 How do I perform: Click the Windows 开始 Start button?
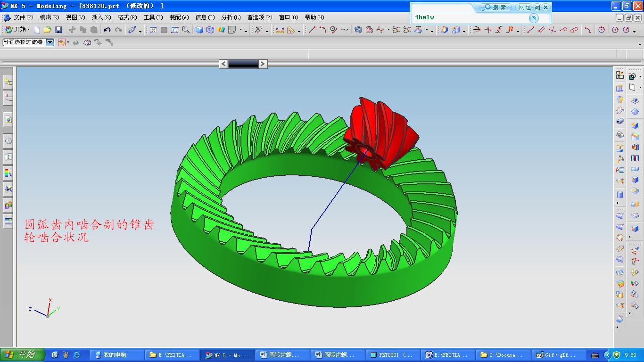pyautogui.click(x=22, y=355)
